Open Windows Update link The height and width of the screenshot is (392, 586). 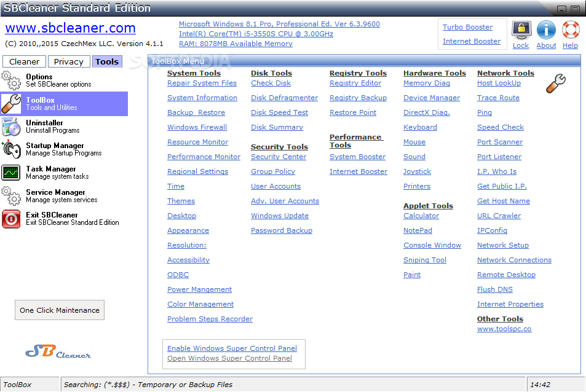tap(280, 216)
